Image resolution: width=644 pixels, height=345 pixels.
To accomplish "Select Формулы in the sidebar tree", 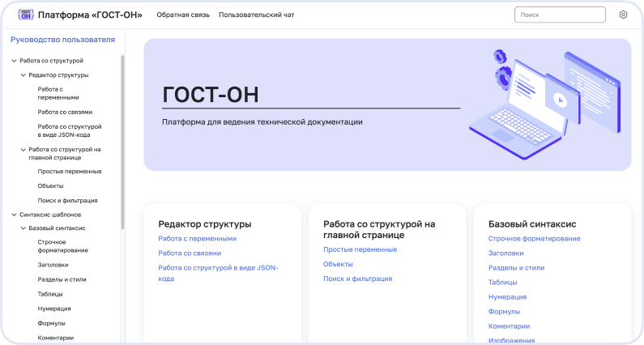I will 51,323.
